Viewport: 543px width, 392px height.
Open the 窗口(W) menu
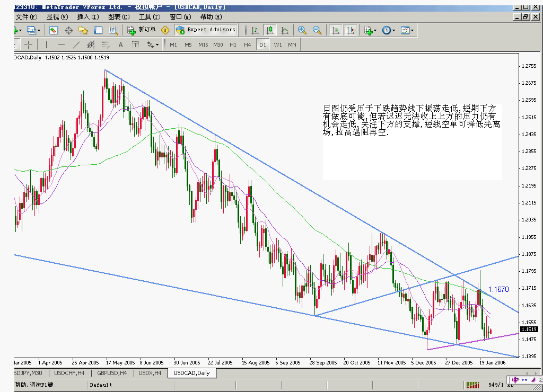click(180, 16)
